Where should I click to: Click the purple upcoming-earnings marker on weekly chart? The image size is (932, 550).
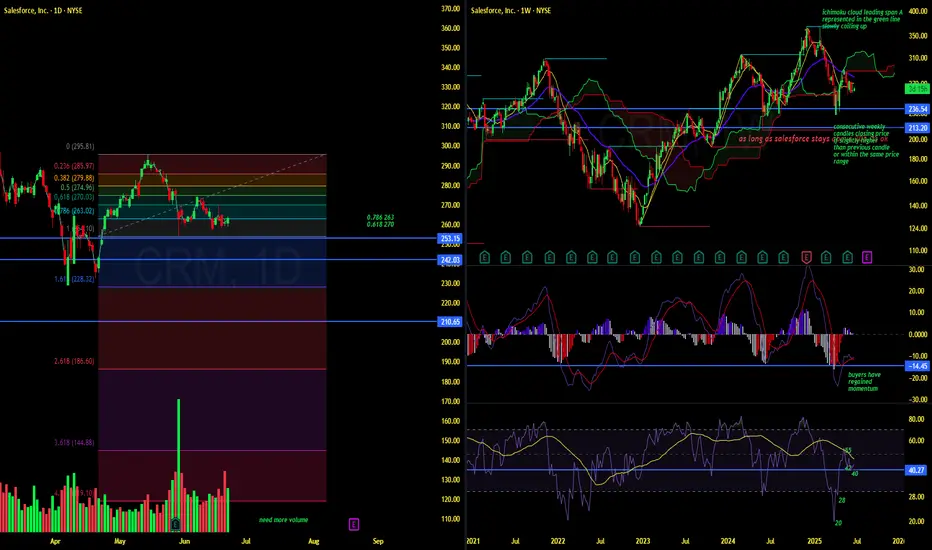click(x=867, y=257)
